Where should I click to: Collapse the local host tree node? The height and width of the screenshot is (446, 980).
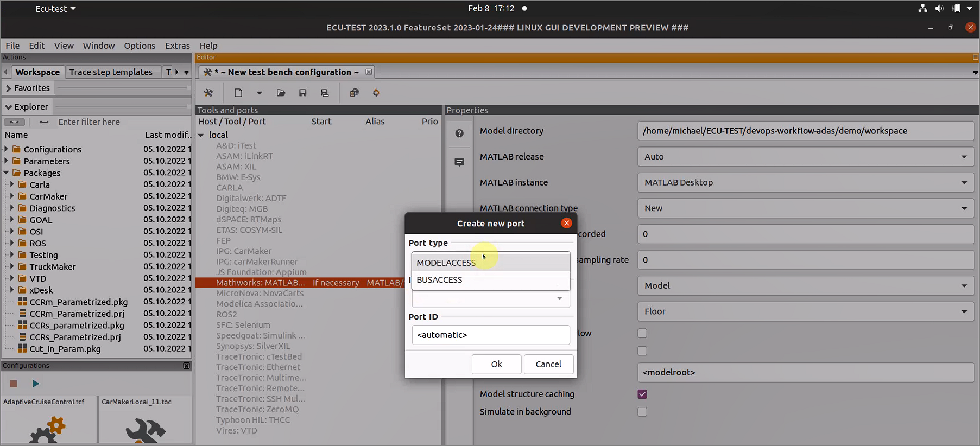click(201, 135)
